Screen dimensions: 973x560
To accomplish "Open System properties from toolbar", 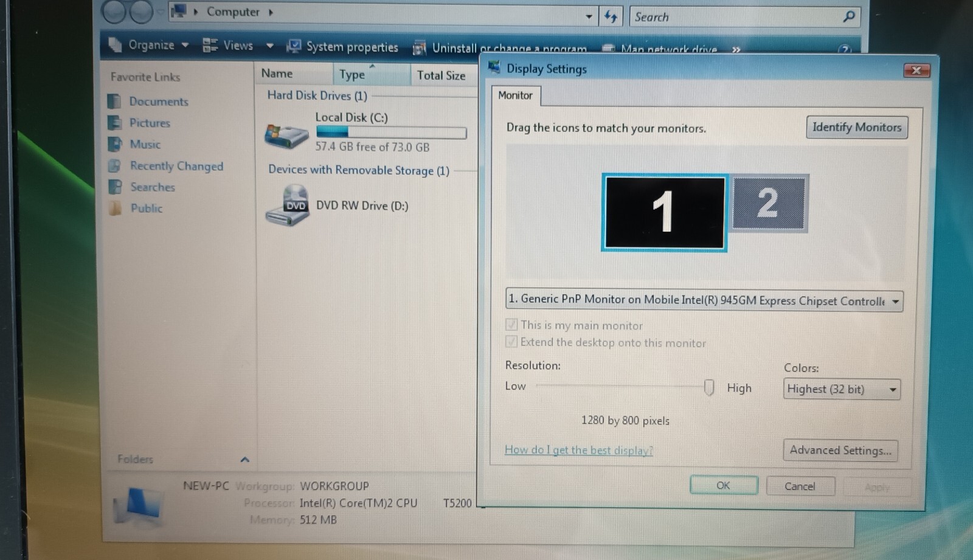I will (342, 47).
